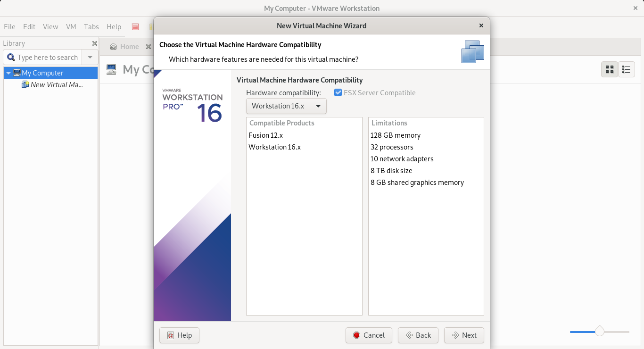Open the Tabs menu

click(91, 27)
